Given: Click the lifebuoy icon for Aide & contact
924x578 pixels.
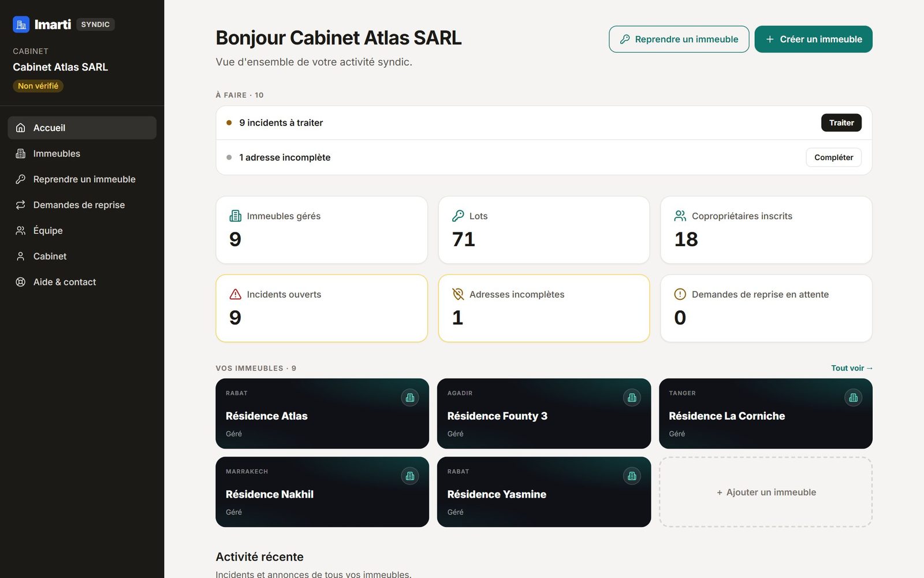Looking at the screenshot, I should pyautogui.click(x=21, y=282).
